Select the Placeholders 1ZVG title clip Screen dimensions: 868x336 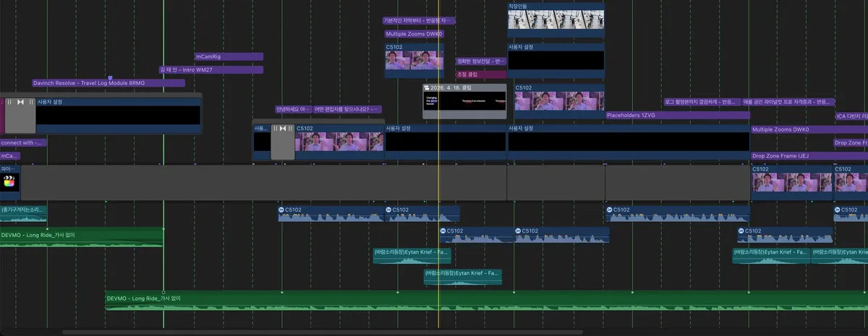pyautogui.click(x=677, y=115)
